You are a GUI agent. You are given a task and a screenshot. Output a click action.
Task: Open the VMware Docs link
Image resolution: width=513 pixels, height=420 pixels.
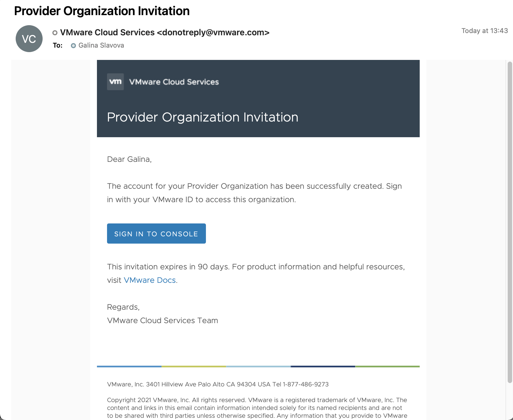[x=150, y=280]
